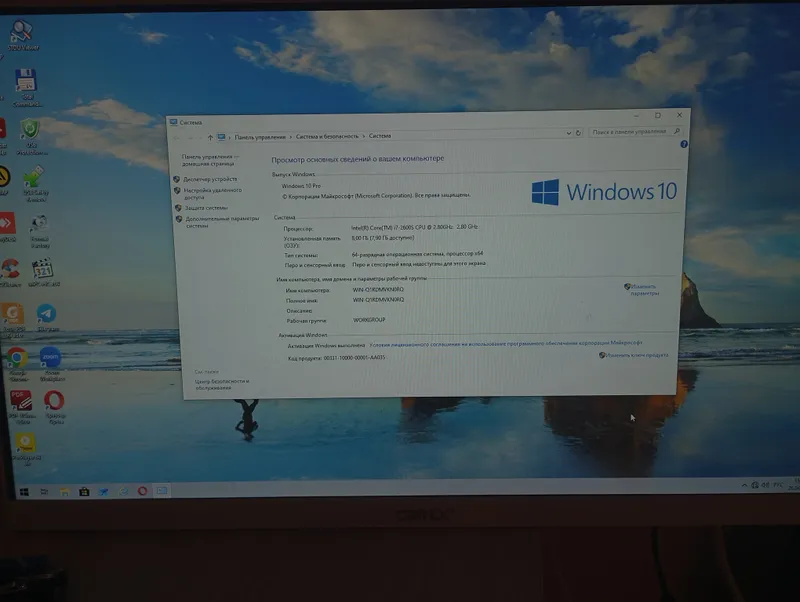Image resolution: width=800 pixels, height=602 pixels.
Task: Click the Windows 10 logo
Action: 604,192
